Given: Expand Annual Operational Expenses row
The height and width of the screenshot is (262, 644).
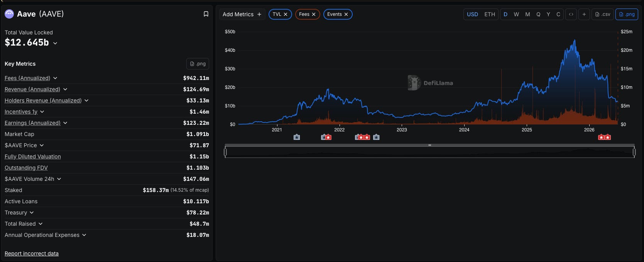Looking at the screenshot, I should point(84,235).
